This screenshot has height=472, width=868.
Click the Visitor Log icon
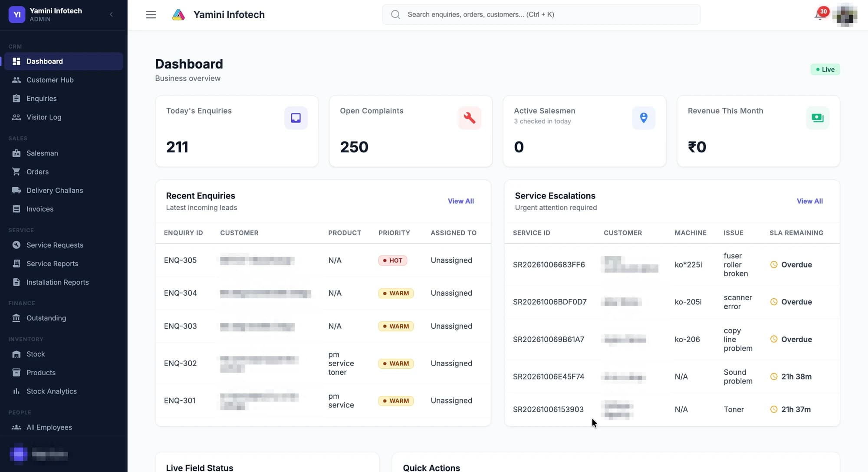pos(16,117)
